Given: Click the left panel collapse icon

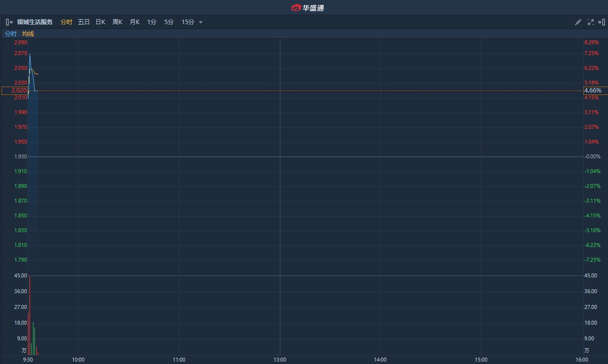Looking at the screenshot, I should pos(9,22).
